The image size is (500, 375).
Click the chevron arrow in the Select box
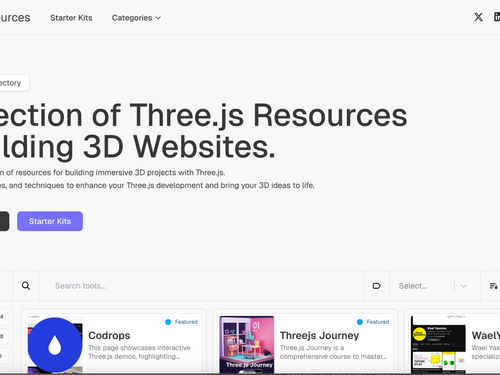(463, 286)
